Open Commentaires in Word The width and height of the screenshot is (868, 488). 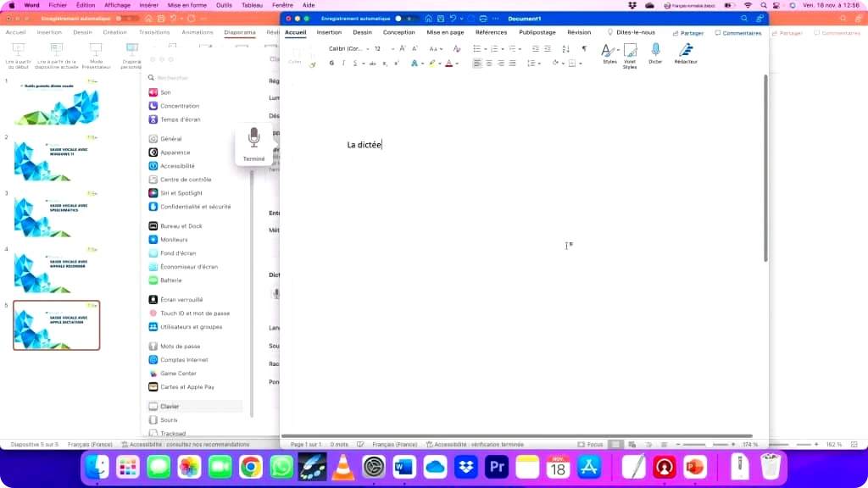point(738,33)
